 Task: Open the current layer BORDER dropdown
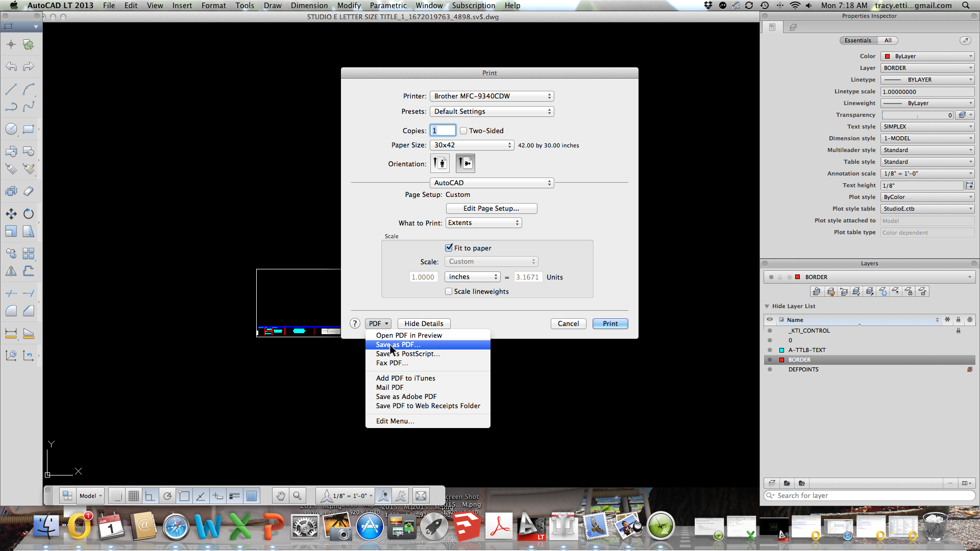coord(869,277)
